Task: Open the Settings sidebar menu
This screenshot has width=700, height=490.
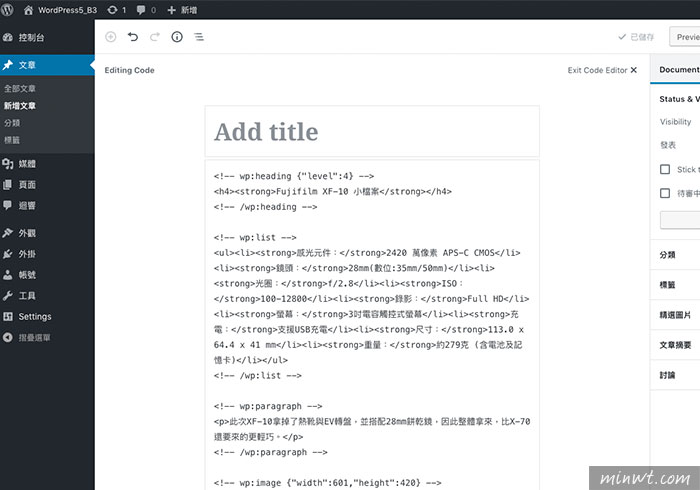Action: pos(47,316)
